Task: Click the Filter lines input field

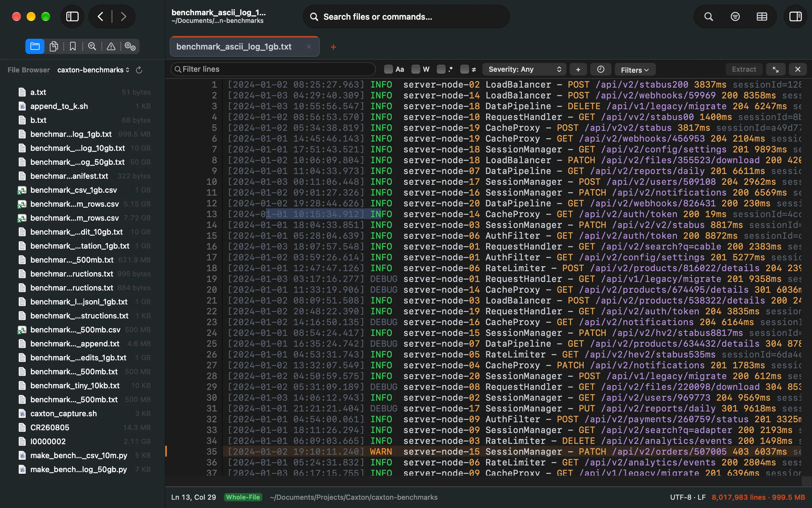Action: [x=273, y=69]
